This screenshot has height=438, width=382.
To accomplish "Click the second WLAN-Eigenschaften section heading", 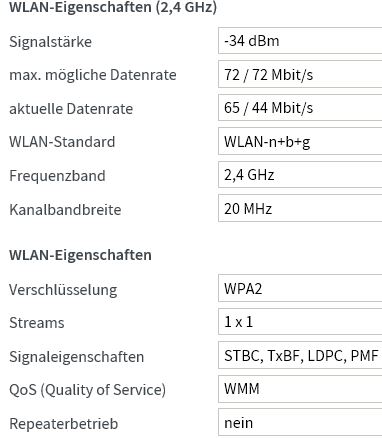I will click(80, 255).
